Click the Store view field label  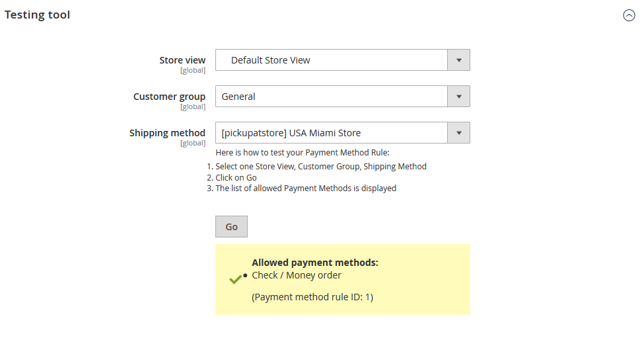pos(182,60)
